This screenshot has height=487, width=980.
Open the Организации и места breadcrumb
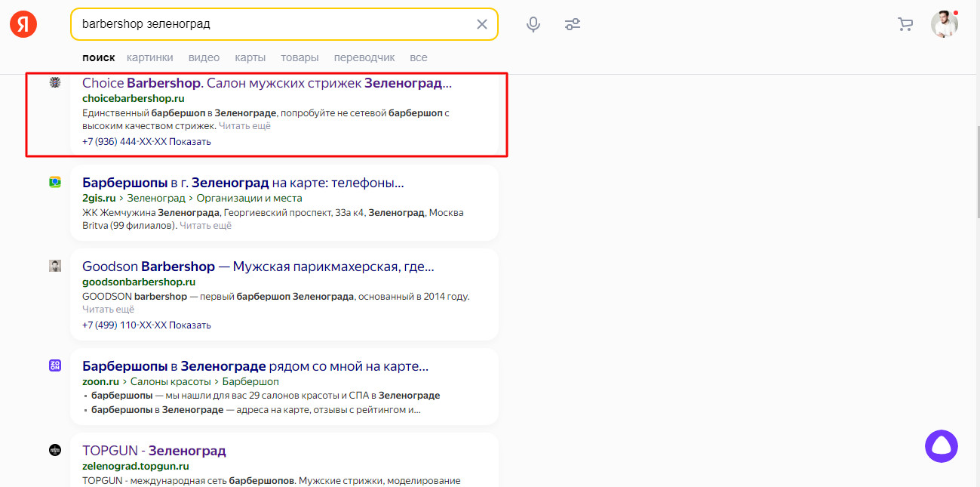pos(249,199)
